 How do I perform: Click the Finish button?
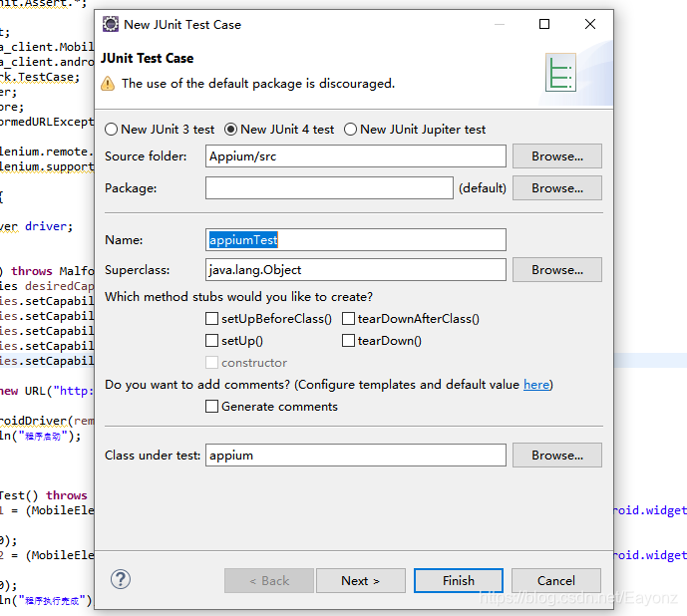[x=459, y=580]
